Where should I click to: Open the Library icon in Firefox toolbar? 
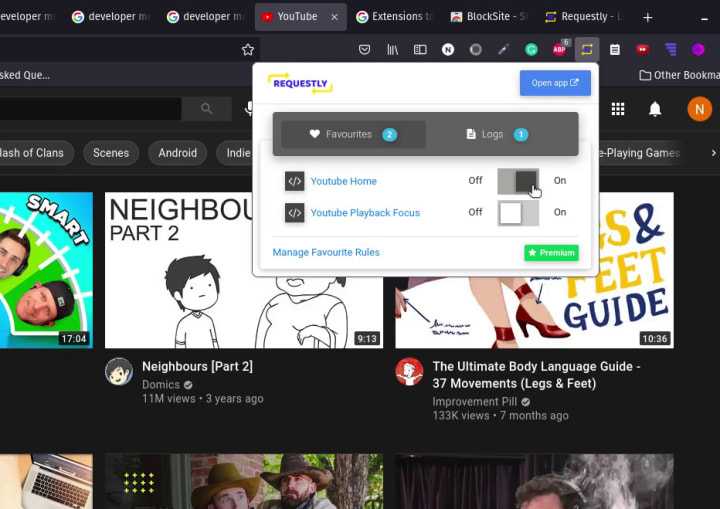click(392, 49)
